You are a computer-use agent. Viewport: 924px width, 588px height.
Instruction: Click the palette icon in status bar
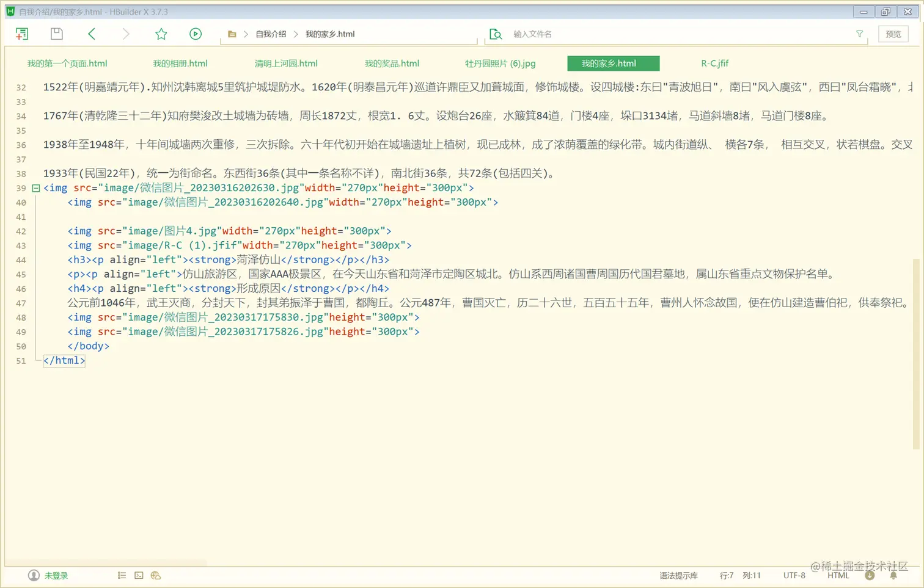(156, 575)
